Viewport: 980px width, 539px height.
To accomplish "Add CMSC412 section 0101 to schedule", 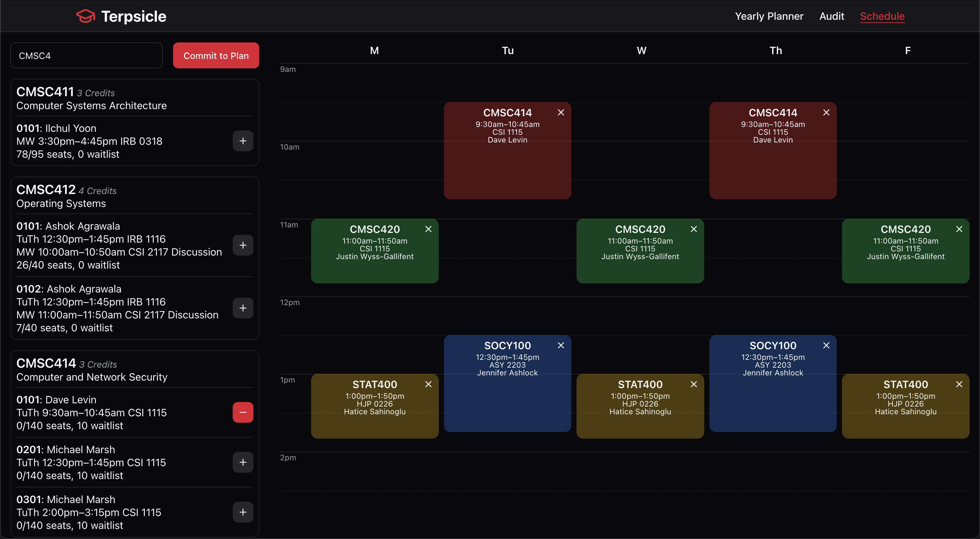I will click(x=243, y=245).
